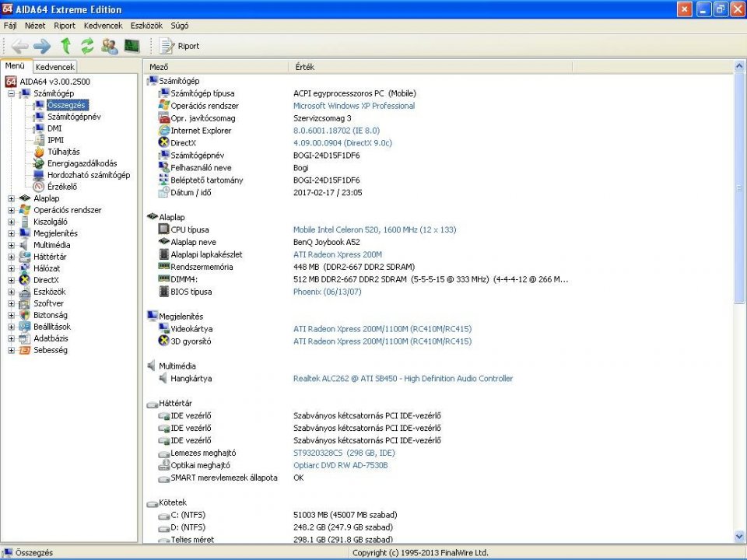The width and height of the screenshot is (747, 560).
Task: Open the Microsoft Windows XP Professional link
Action: coord(354,106)
